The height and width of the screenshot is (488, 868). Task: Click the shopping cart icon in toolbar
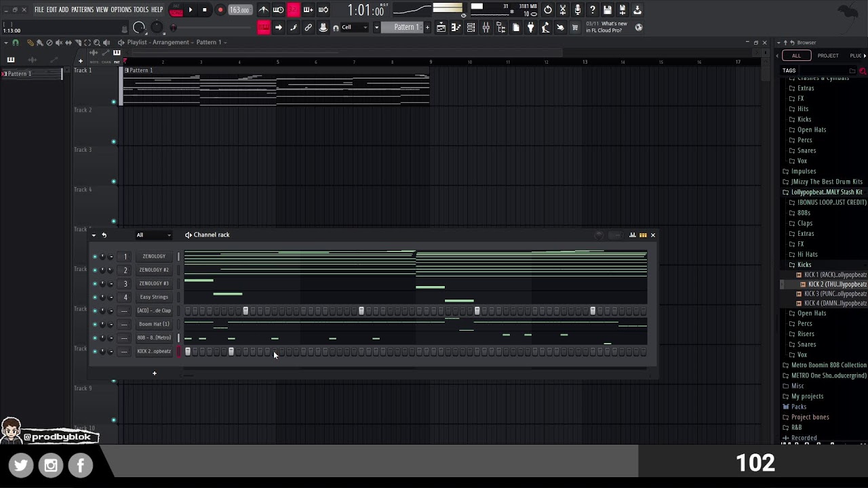575,28
